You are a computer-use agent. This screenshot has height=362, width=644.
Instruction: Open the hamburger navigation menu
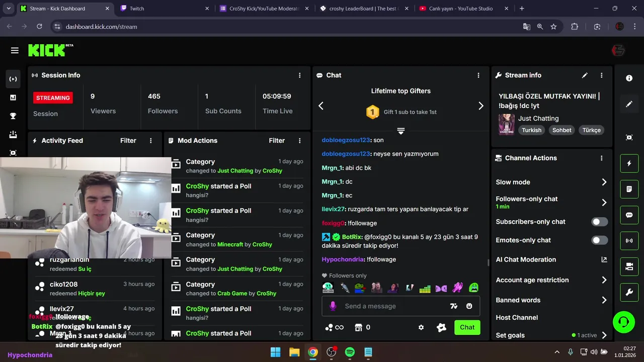15,50
